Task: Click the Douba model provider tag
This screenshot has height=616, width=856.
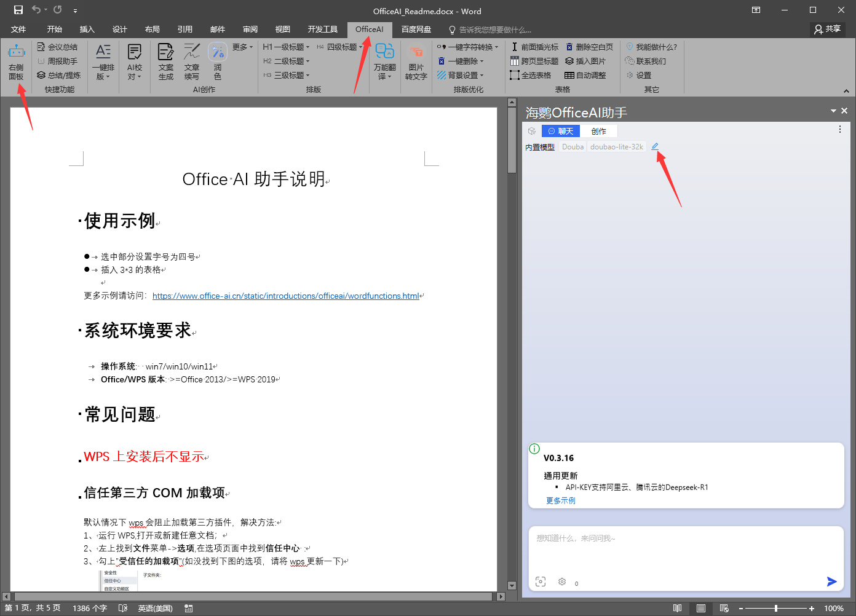Action: [x=573, y=147]
